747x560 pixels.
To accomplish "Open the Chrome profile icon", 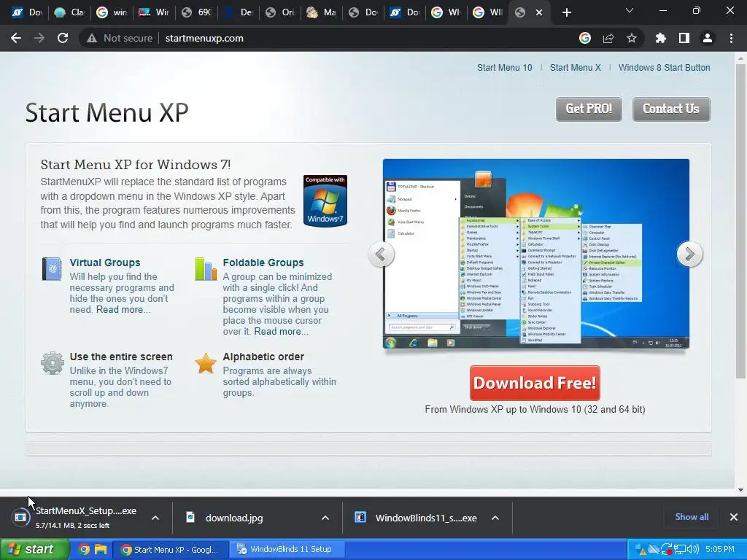I will coord(708,38).
